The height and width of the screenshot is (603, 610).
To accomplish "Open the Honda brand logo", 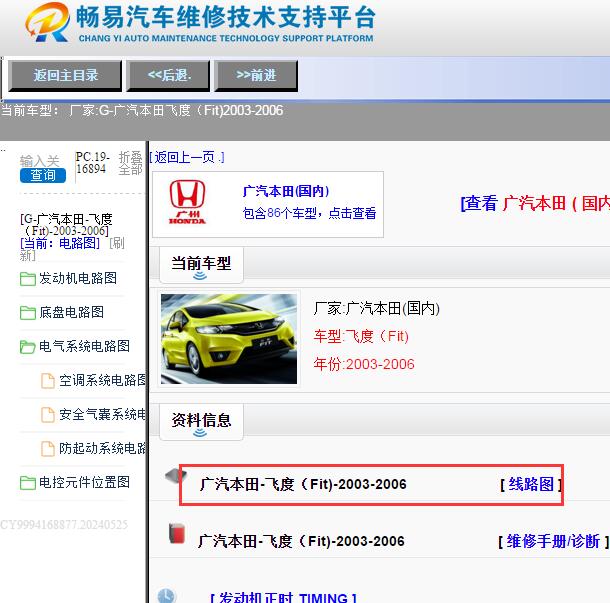I will pos(187,202).
